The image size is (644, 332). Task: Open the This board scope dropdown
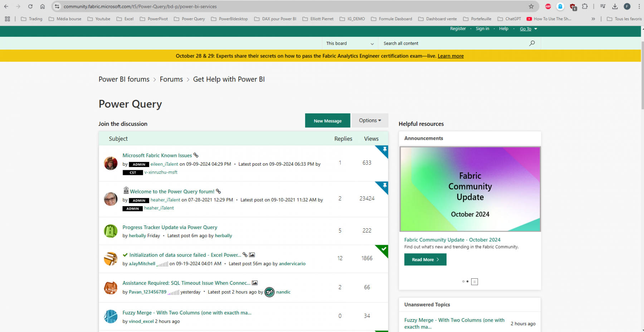[350, 43]
